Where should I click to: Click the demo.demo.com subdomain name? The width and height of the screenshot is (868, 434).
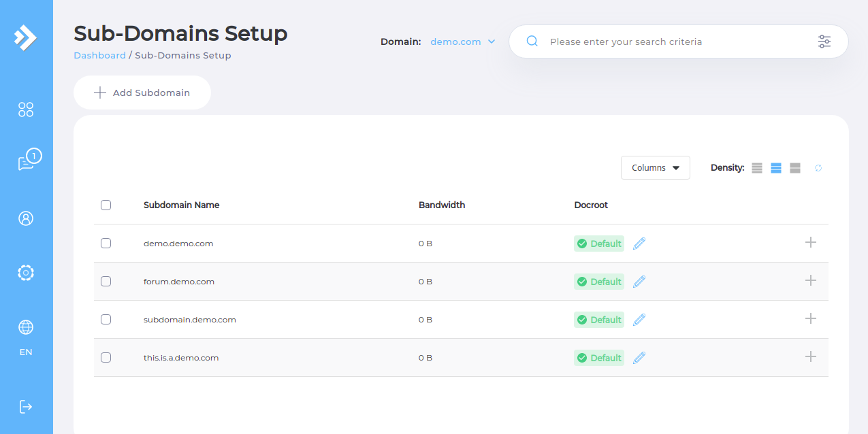pos(178,244)
